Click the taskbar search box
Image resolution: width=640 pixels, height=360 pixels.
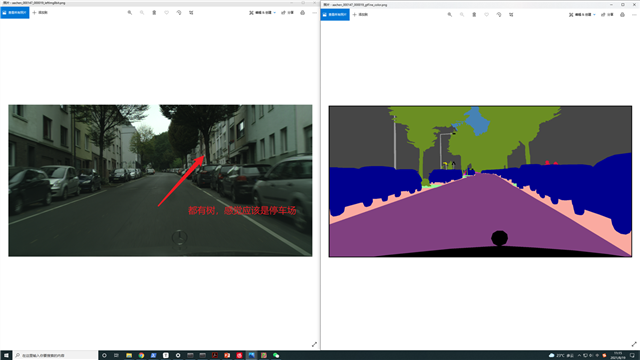(x=56, y=356)
